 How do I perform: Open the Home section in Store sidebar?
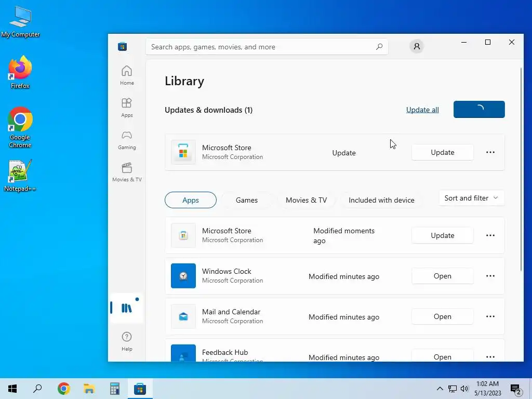[127, 75]
